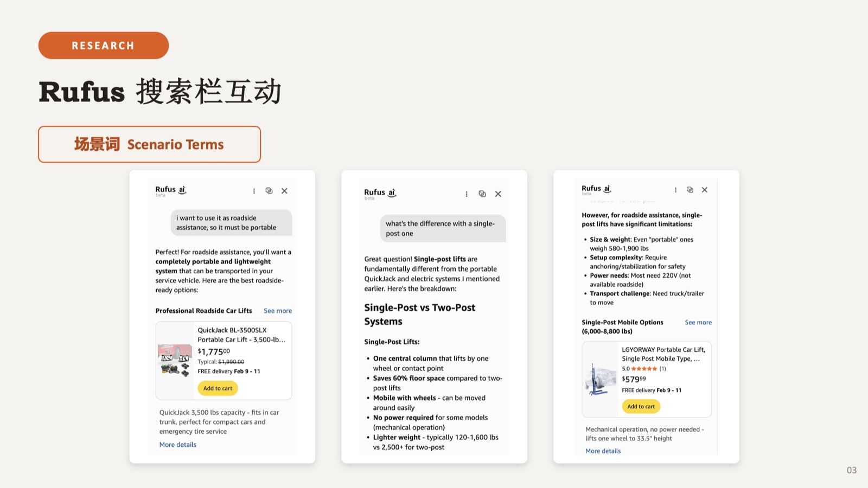
Task: Click the 5.0 star rating on LGYORWAY lift
Action: [644, 369]
